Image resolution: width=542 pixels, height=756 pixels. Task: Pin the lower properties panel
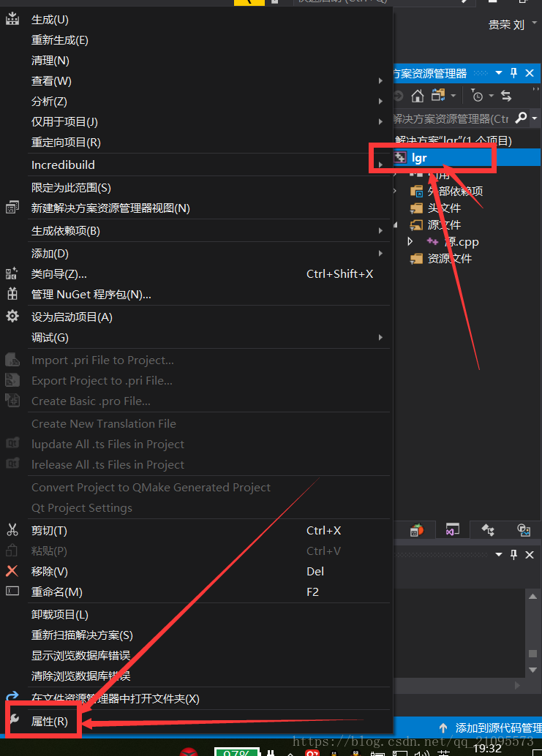pyautogui.click(x=513, y=554)
